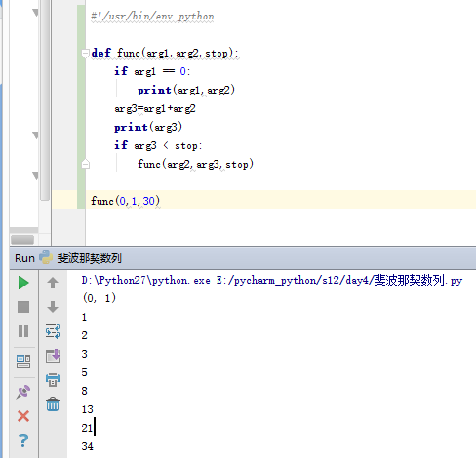Click the horizontal scrollbar in left panel
476x458 pixels.
[22, 240]
